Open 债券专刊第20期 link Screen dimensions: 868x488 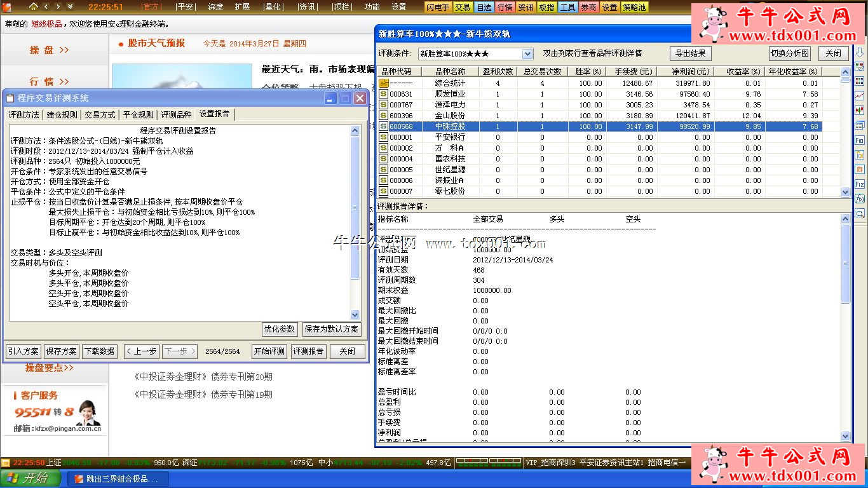click(x=203, y=377)
